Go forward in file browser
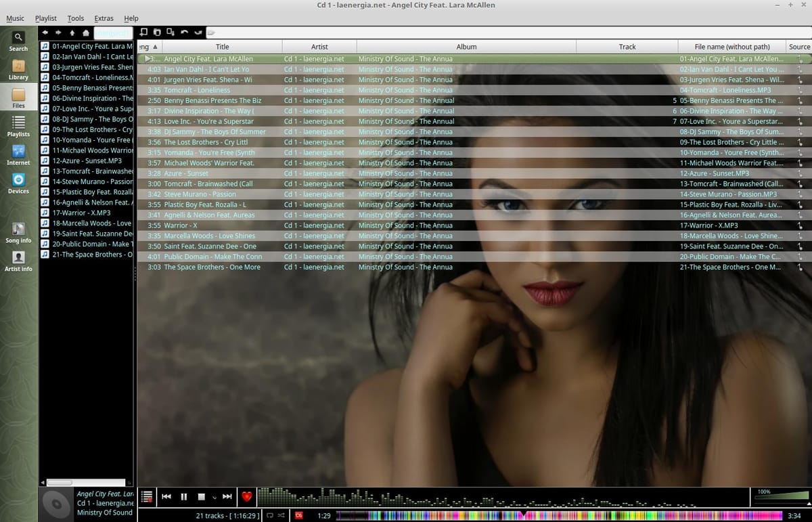This screenshot has width=812, height=522. point(59,32)
